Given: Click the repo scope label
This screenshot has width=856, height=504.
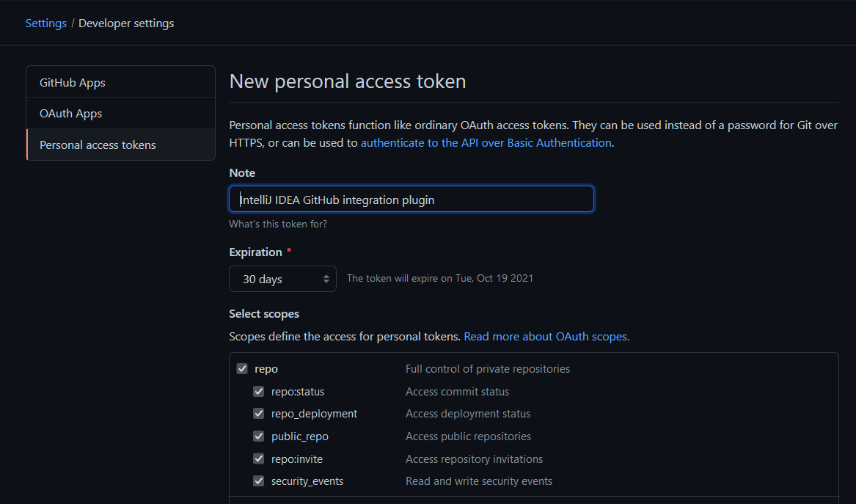Looking at the screenshot, I should click(x=266, y=369).
